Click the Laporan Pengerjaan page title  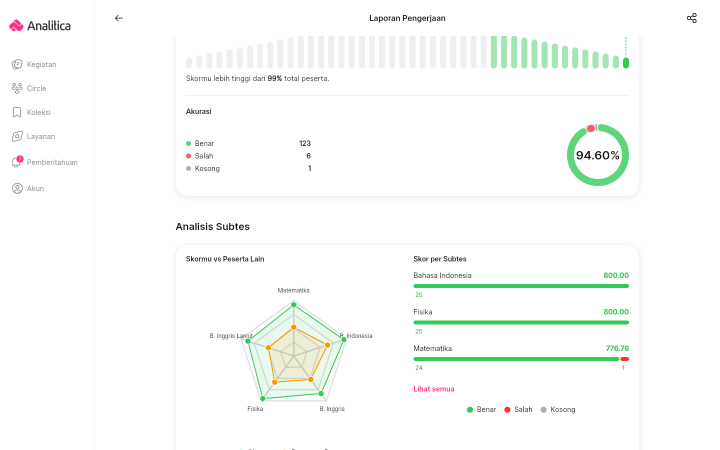point(407,18)
